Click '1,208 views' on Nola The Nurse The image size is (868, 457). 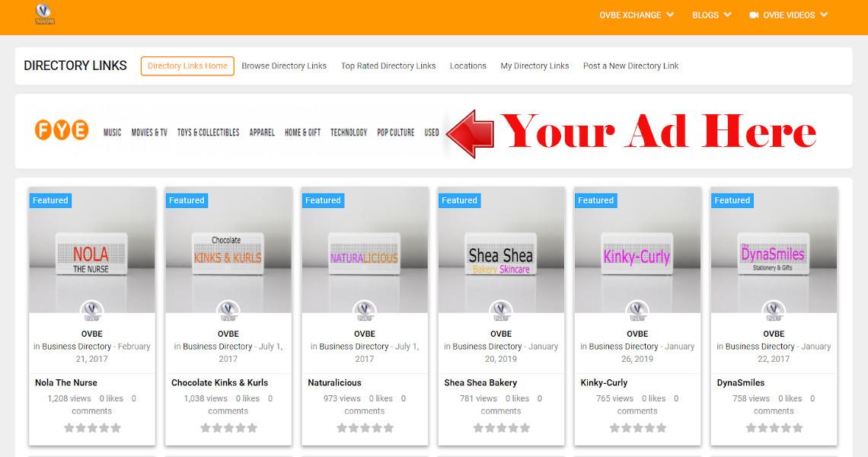69,398
